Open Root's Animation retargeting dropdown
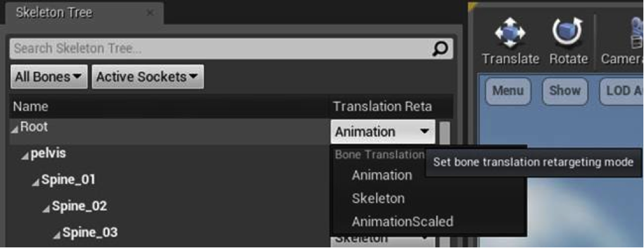Image resolution: width=644 pixels, height=248 pixels. click(382, 132)
